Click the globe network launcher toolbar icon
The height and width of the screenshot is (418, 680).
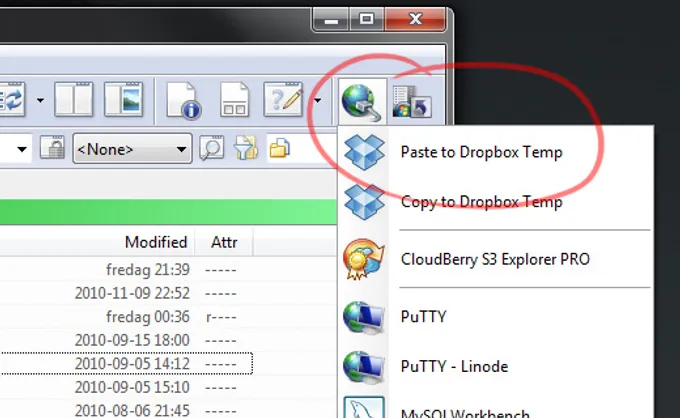coord(359,100)
